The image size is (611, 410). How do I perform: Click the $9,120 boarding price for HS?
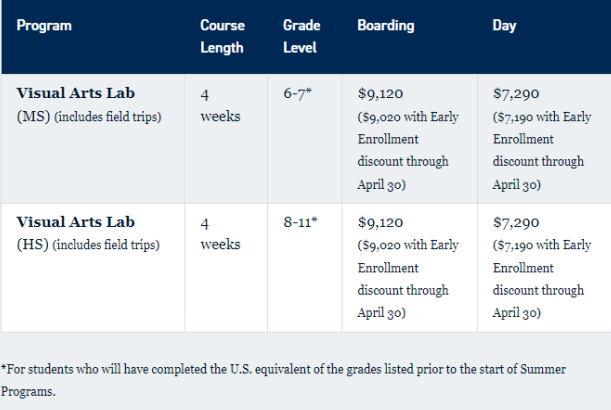coord(379,222)
